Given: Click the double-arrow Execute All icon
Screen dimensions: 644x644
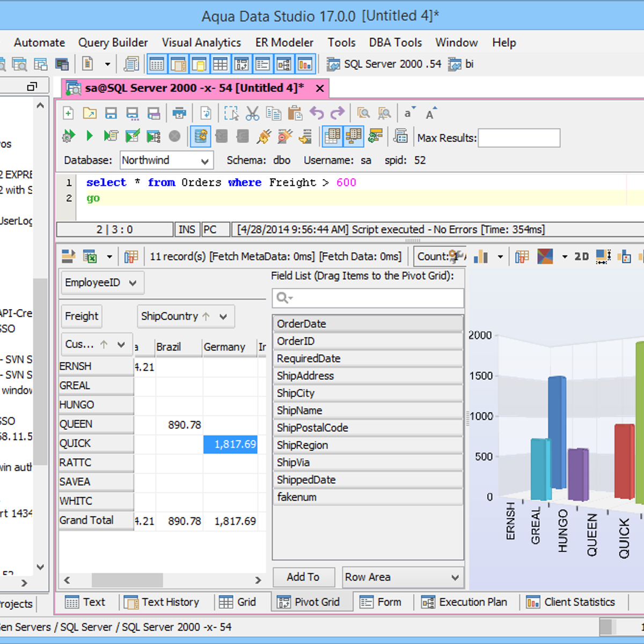Looking at the screenshot, I should [x=68, y=136].
